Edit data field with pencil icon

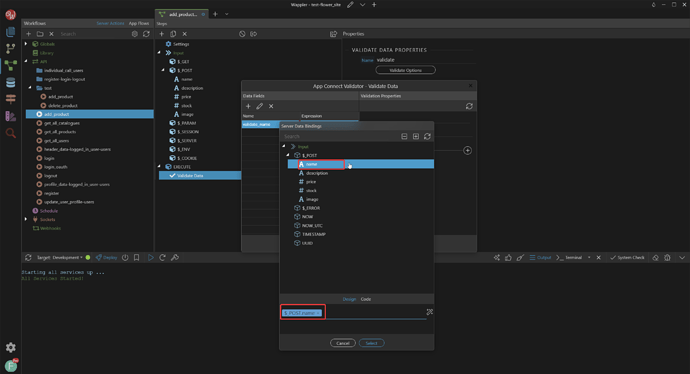point(260,106)
